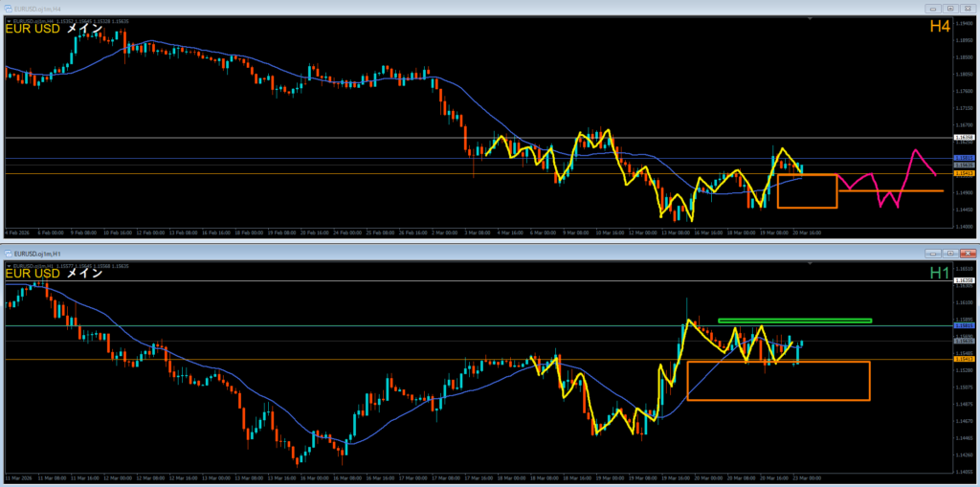Click the H1 window's chart icon in its title bar
The image size is (980, 487).
pos(9,254)
